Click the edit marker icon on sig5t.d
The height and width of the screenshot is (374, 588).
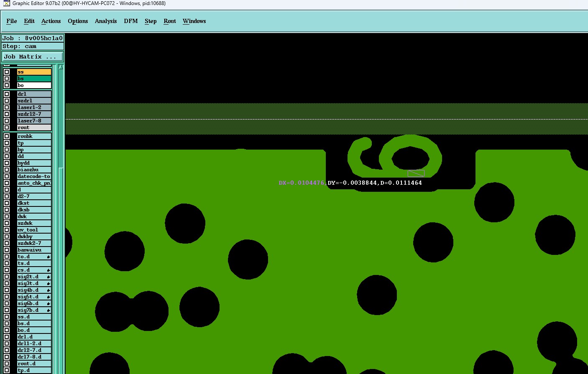[49, 297]
